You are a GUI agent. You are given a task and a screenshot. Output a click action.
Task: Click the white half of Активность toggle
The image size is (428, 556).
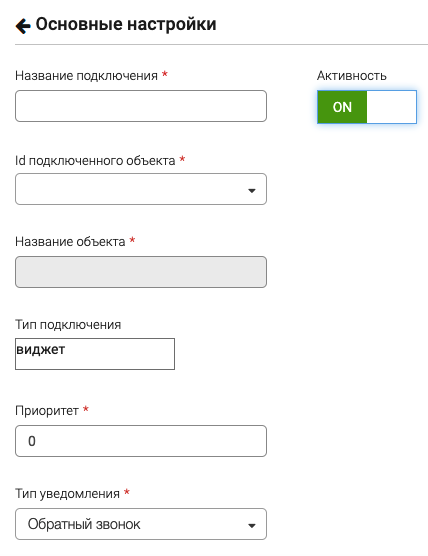point(391,107)
